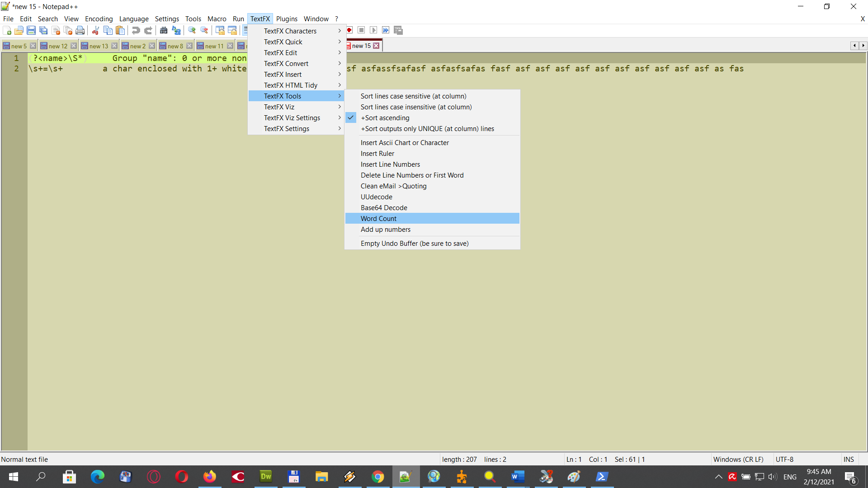
Task: Open Microsoft Word from taskbar
Action: [x=518, y=477]
